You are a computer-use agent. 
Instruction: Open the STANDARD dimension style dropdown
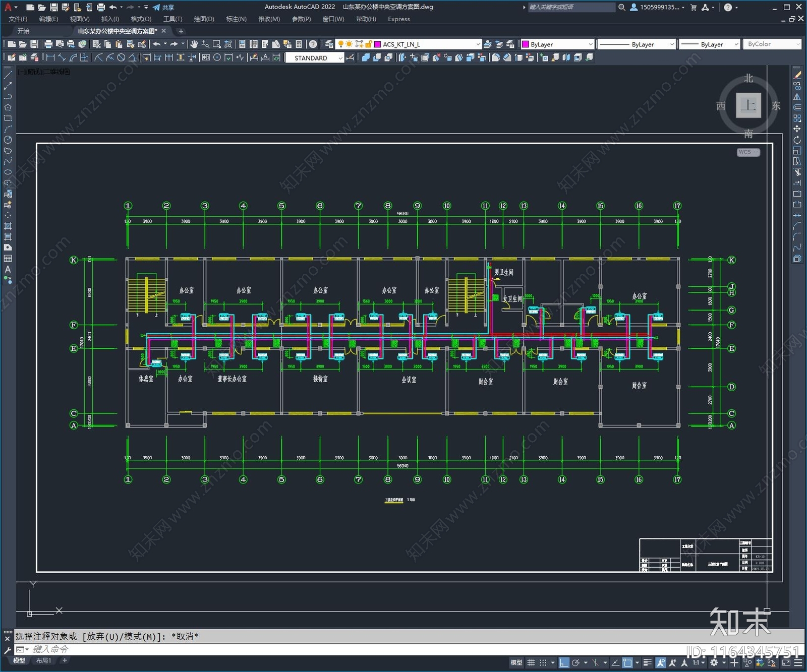tap(340, 58)
